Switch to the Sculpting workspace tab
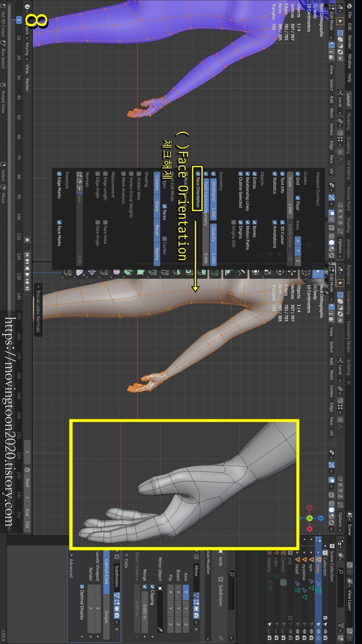Screen dimensions: 362x644 pyautogui.click(x=349, y=145)
